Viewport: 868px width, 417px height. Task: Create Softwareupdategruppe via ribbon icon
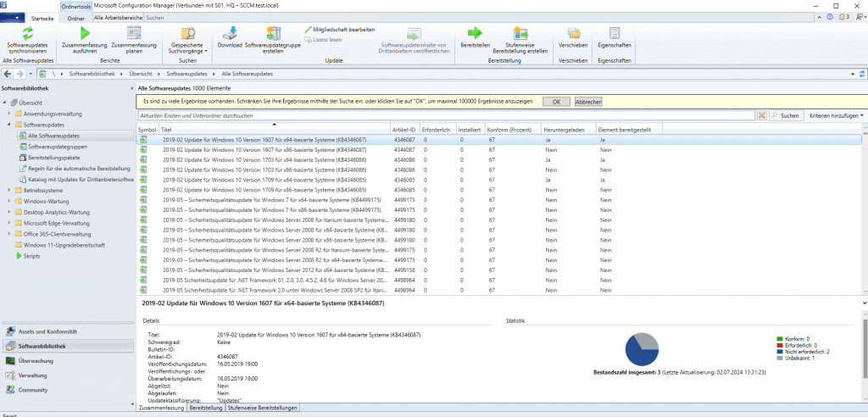coord(274,34)
